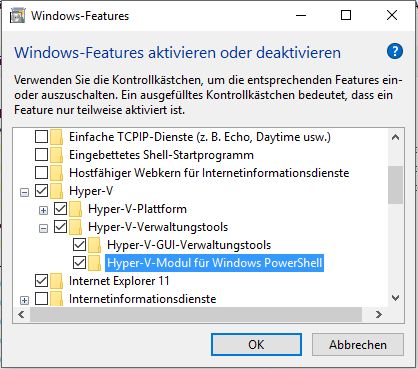Enable Hostfähiger Webkern für Internetinformationsdienste checkbox
This screenshot has width=418, height=369.
(x=41, y=173)
